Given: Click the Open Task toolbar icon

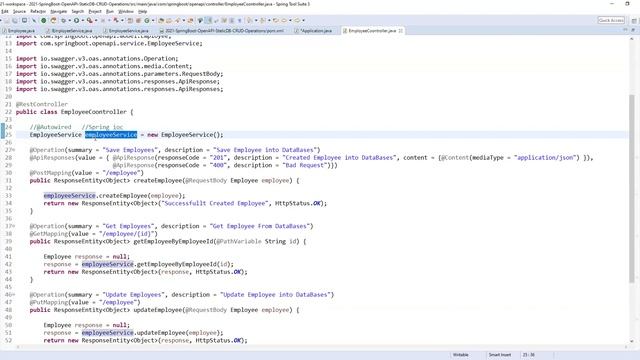Looking at the screenshot, I should pos(169,20).
